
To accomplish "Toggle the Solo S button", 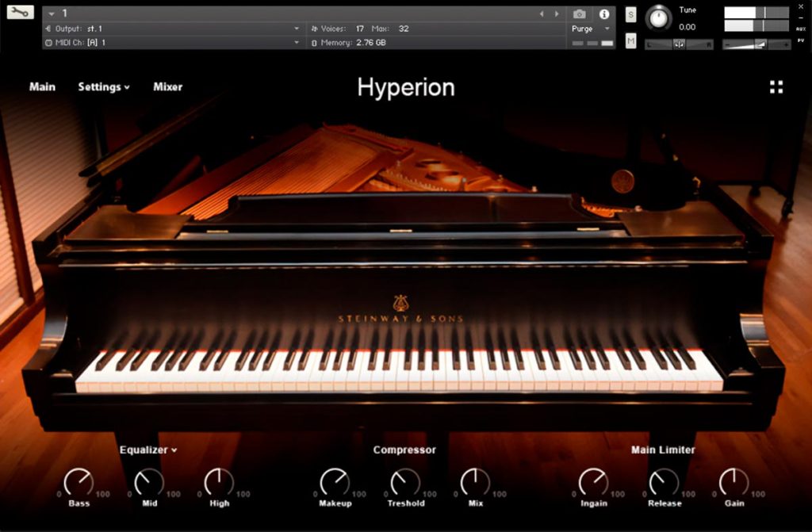I will coord(630,14).
